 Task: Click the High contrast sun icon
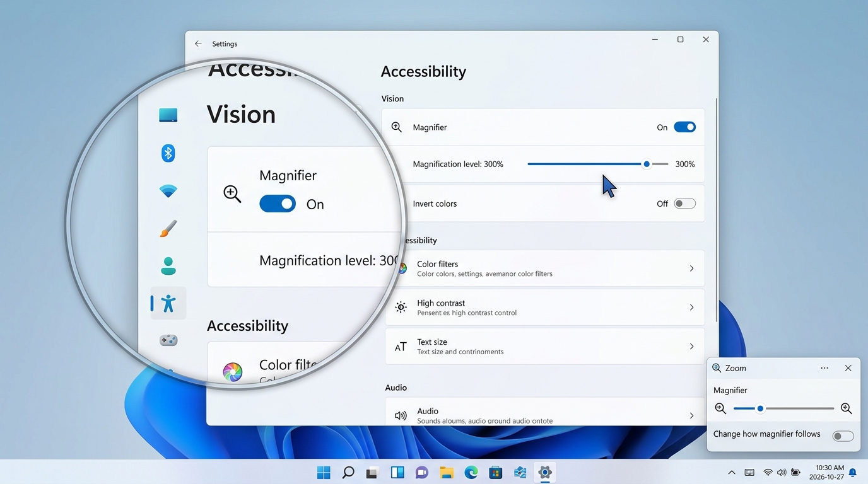[401, 308]
